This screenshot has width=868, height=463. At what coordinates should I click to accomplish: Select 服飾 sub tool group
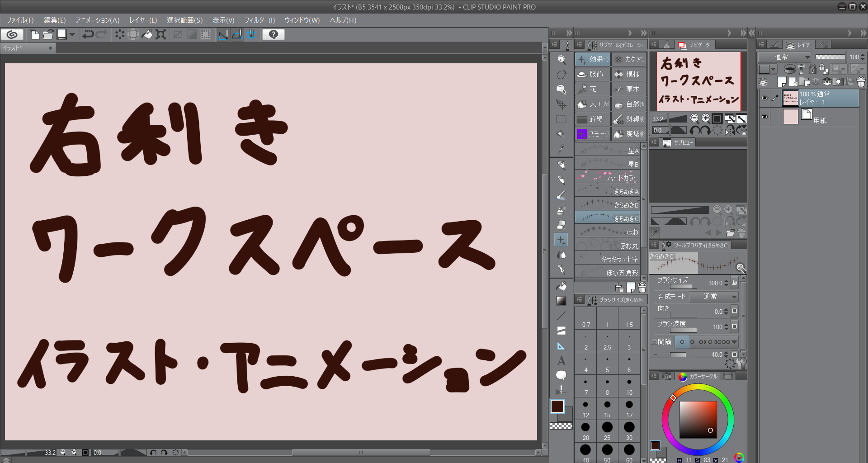coord(592,74)
